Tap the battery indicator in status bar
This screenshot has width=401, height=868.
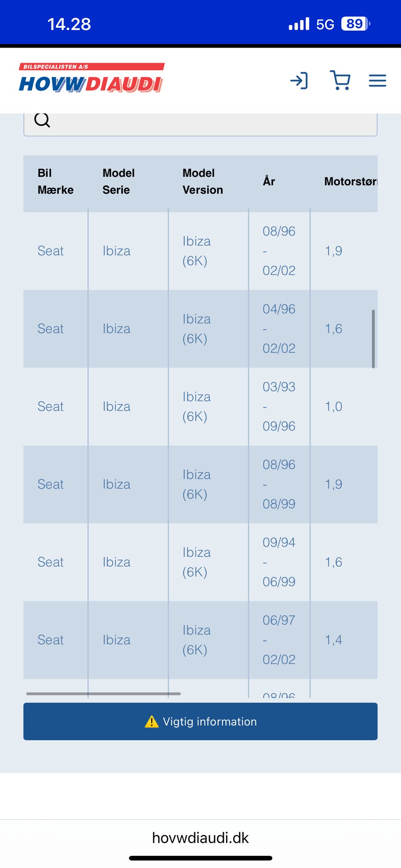355,24
